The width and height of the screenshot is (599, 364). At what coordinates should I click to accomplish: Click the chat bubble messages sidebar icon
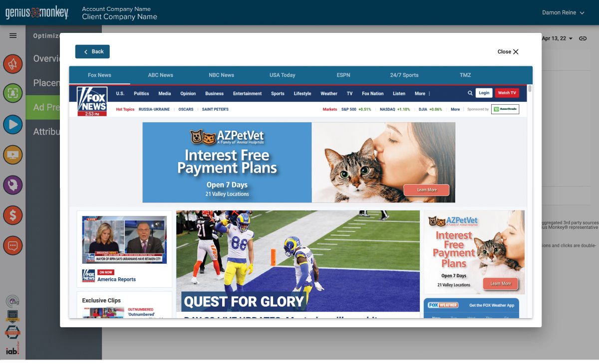13,245
